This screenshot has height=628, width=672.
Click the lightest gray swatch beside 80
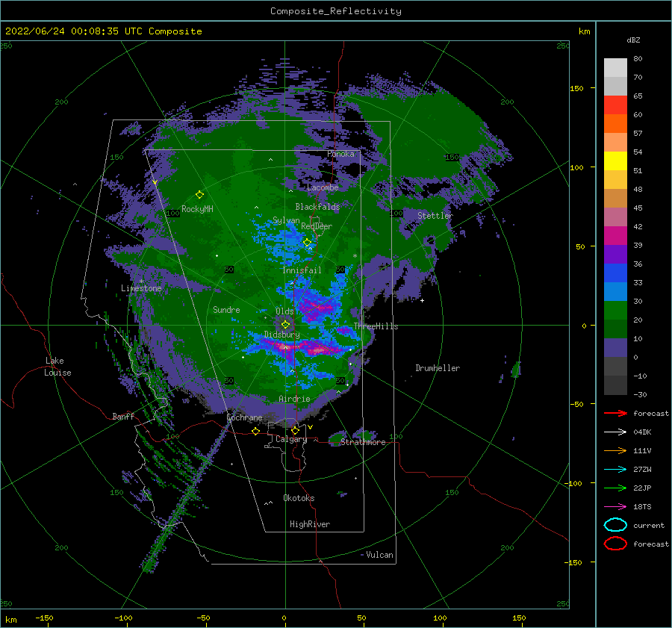(x=615, y=67)
